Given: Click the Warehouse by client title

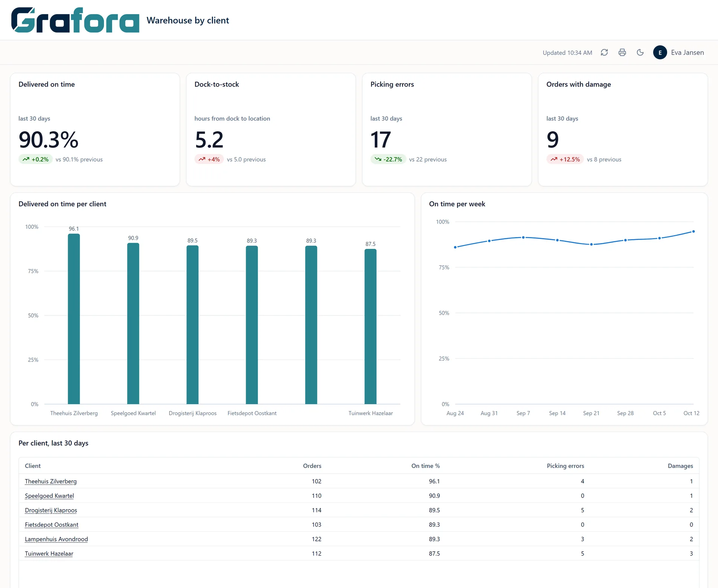Looking at the screenshot, I should [x=188, y=20].
